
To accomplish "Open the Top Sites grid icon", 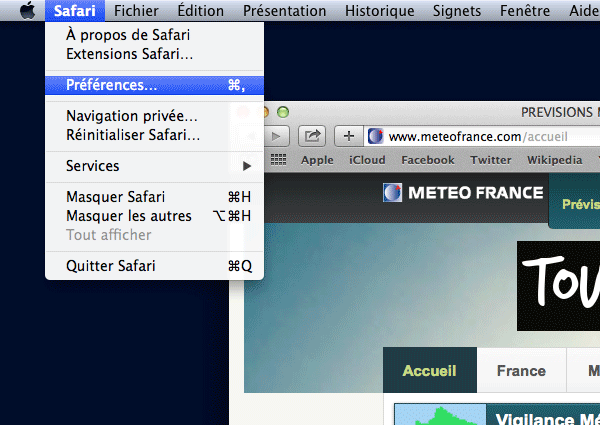I will pos(278,160).
